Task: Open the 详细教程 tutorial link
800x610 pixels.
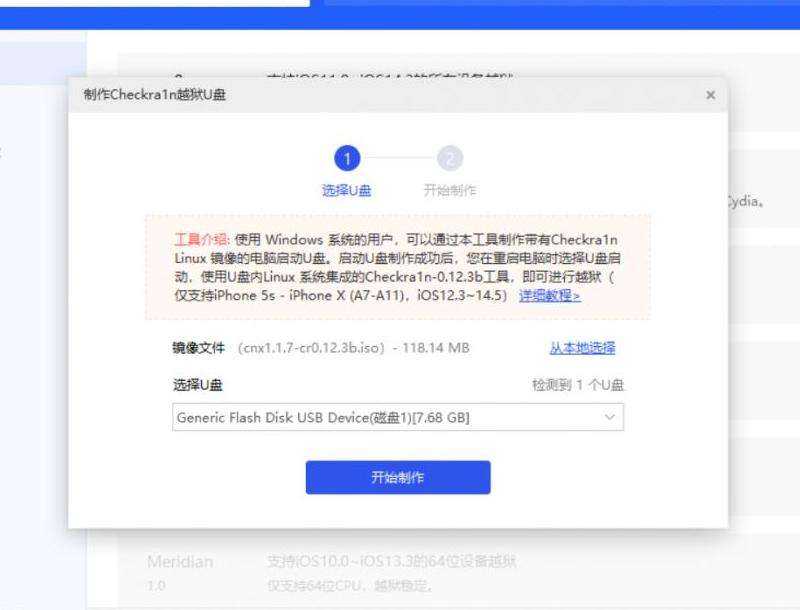Action: pos(549,296)
